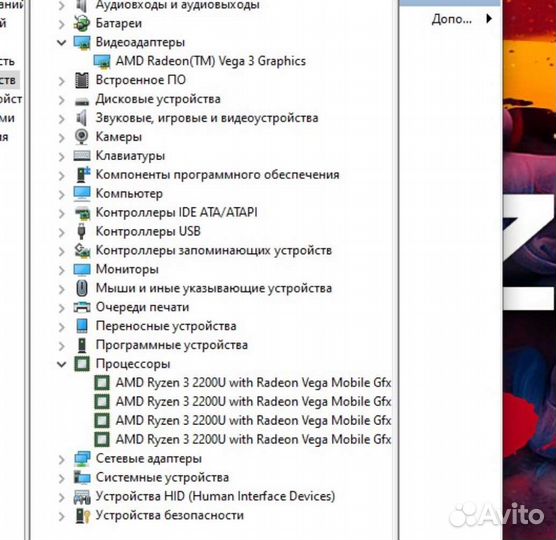Screen dimensions: 556x540
Task: Select Аудиовходы и аудиовыходы label
Action: pos(178,5)
